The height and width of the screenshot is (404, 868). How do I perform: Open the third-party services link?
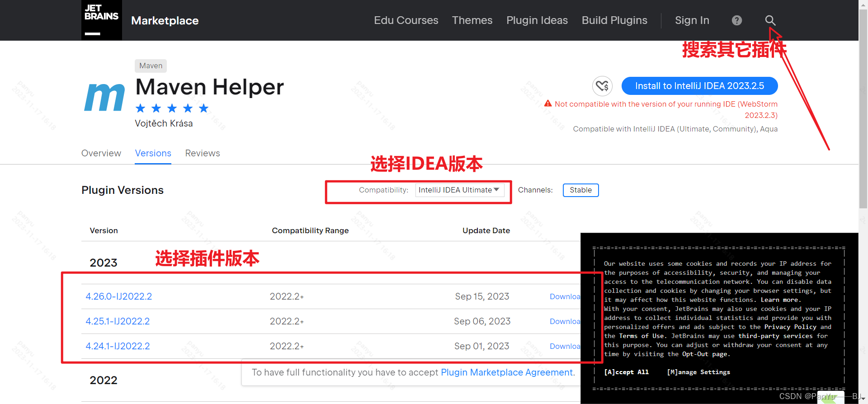(776, 336)
